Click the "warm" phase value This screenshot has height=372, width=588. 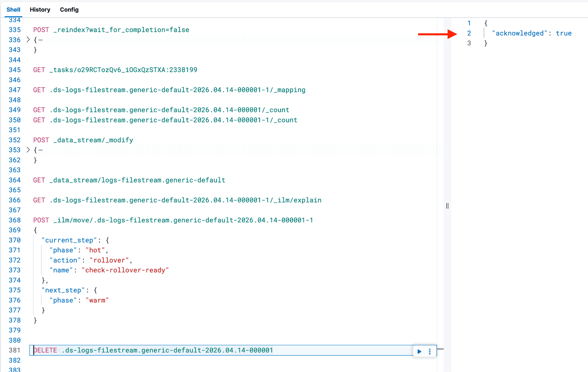point(97,300)
